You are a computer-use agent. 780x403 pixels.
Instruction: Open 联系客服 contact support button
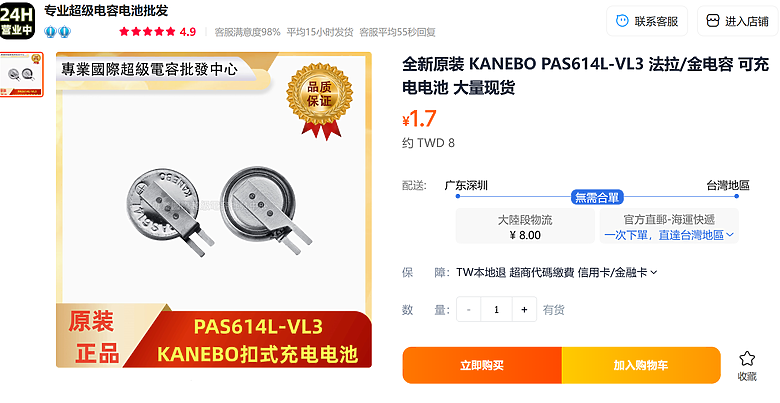(647, 21)
